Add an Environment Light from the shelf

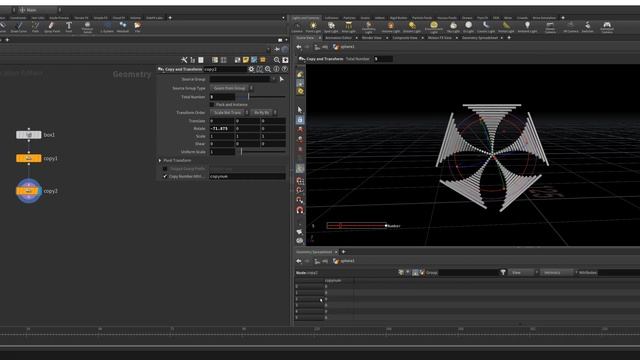(433, 27)
